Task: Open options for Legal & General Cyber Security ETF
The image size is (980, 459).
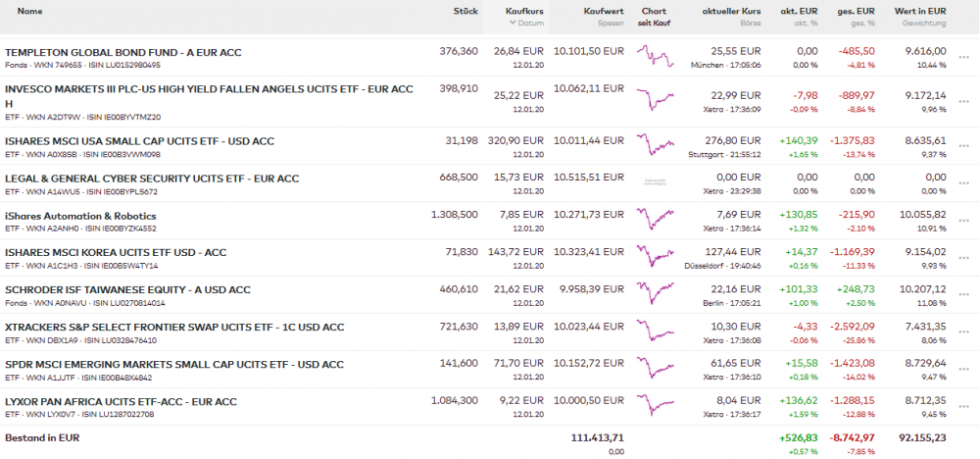Action: tap(964, 183)
